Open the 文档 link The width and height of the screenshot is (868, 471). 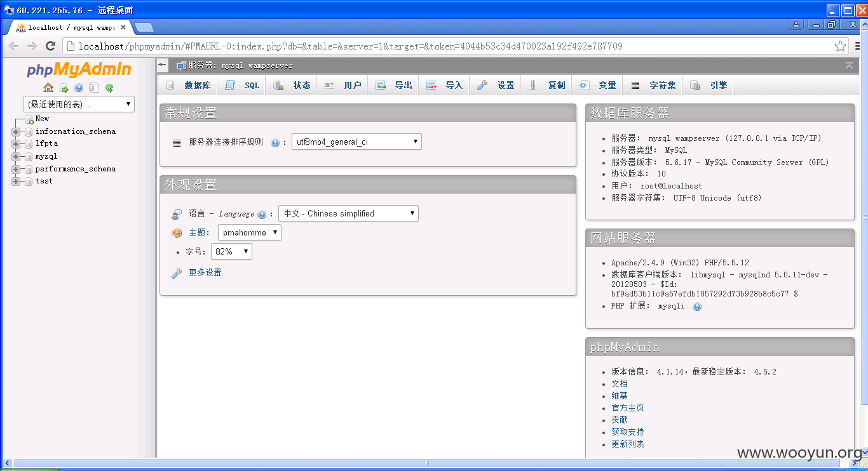(620, 384)
